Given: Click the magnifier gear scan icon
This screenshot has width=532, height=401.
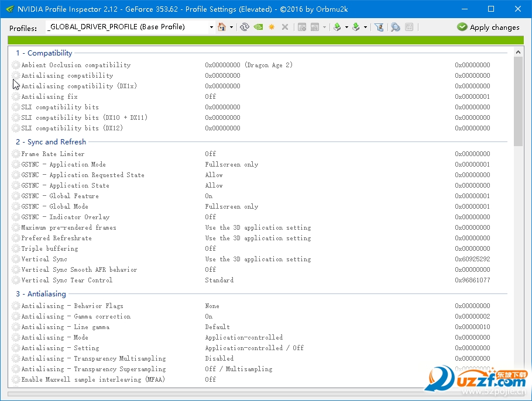Looking at the screenshot, I should [395, 27].
